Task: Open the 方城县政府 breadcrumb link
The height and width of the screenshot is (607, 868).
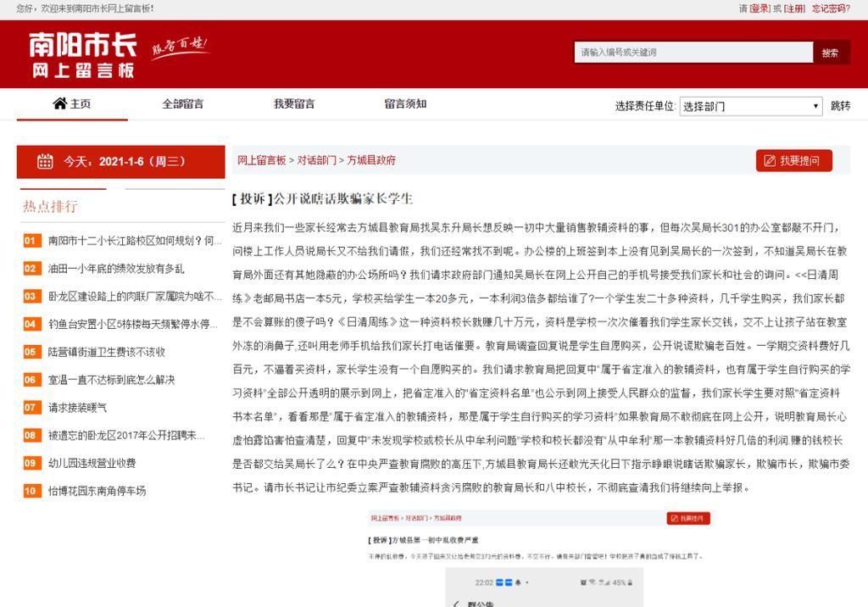Action: pos(372,159)
